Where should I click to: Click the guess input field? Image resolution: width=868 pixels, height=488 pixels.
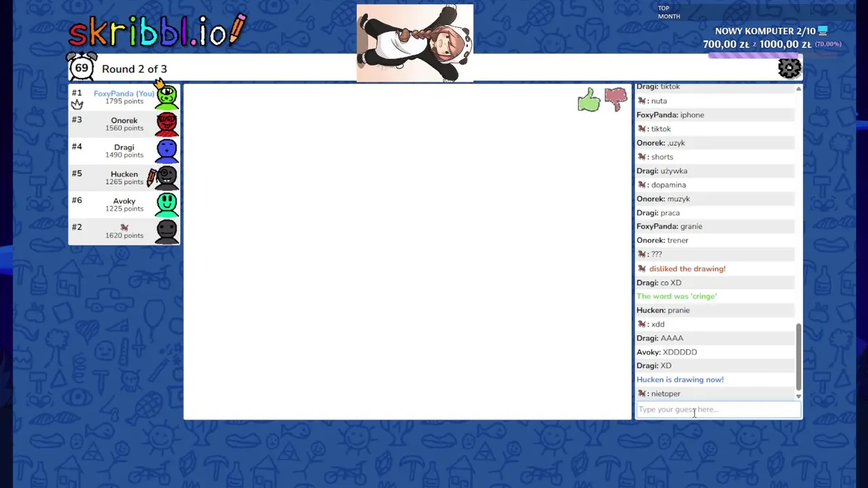718,409
